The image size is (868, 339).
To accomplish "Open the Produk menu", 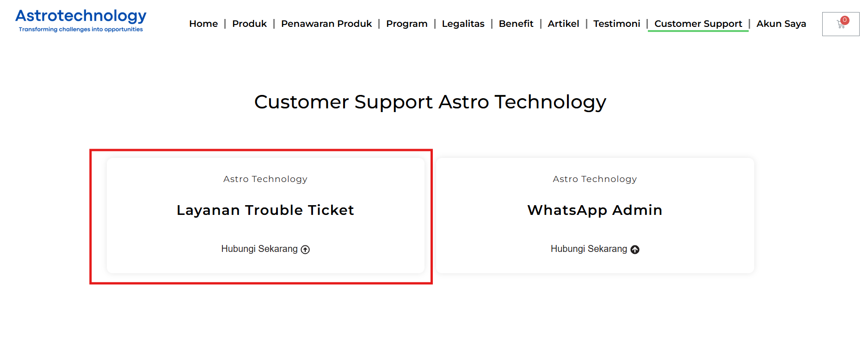I will point(249,24).
